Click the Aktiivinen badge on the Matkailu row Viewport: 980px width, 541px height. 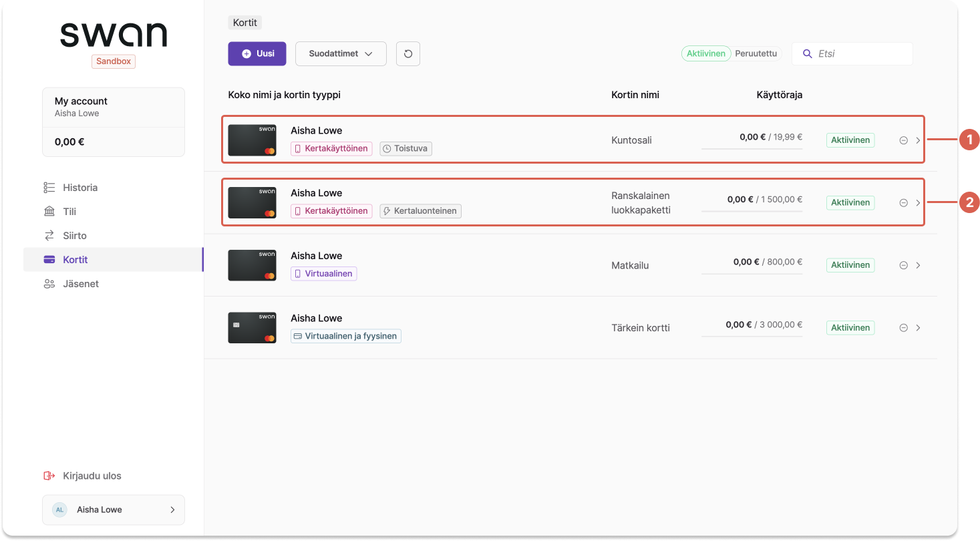(850, 265)
